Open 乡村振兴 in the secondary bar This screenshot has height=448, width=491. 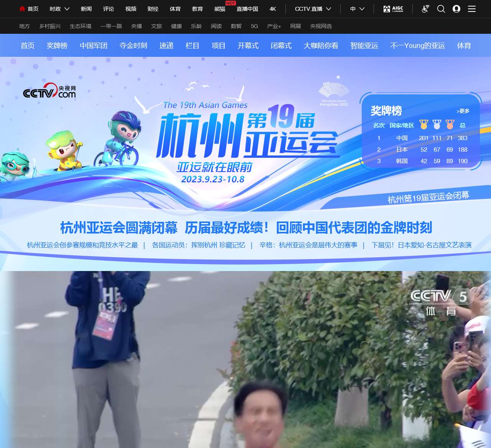pyautogui.click(x=50, y=26)
